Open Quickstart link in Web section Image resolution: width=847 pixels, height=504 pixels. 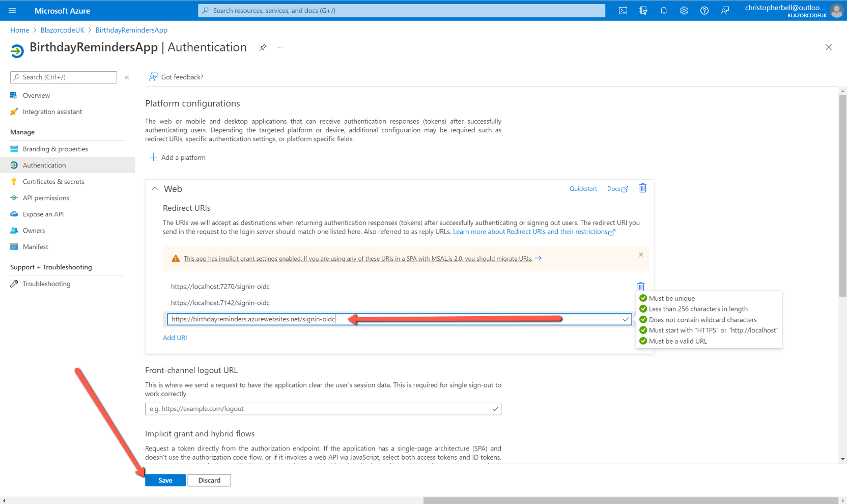tap(583, 188)
